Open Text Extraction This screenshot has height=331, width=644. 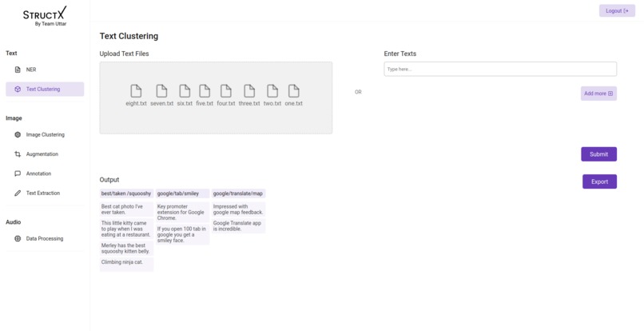[x=45, y=193]
